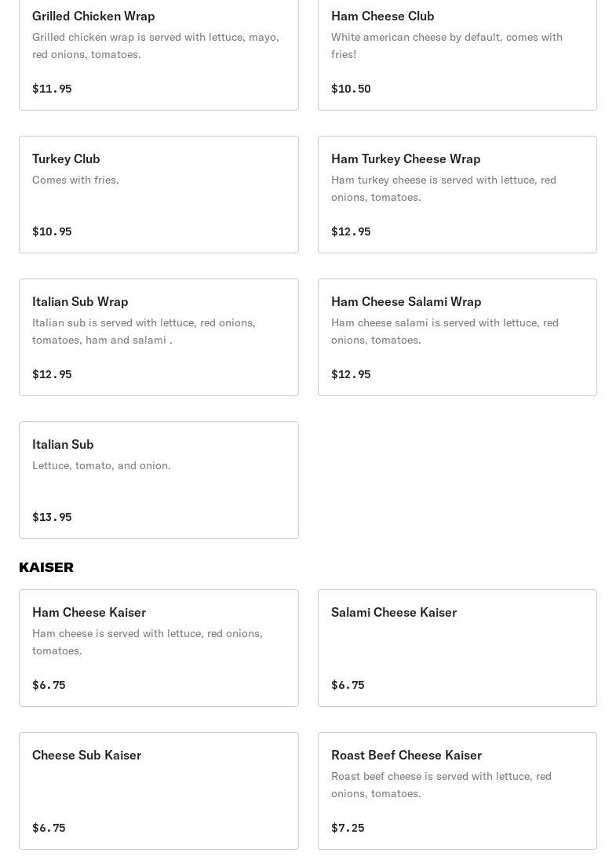The height and width of the screenshot is (867, 616).
Task: Open the Roast Beef Cheese Kaiser card
Action: click(457, 791)
